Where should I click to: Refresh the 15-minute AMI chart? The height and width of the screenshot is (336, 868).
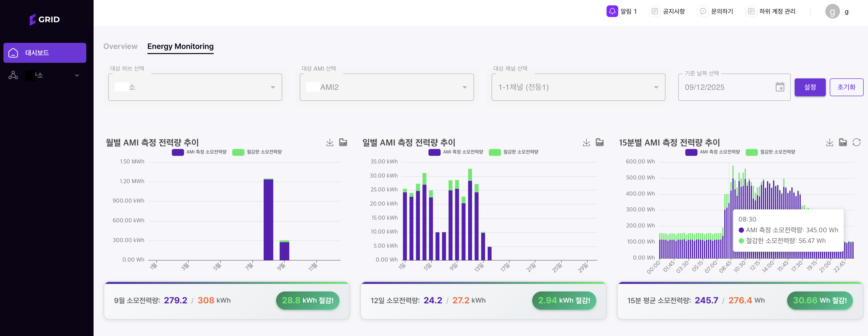pyautogui.click(x=856, y=142)
